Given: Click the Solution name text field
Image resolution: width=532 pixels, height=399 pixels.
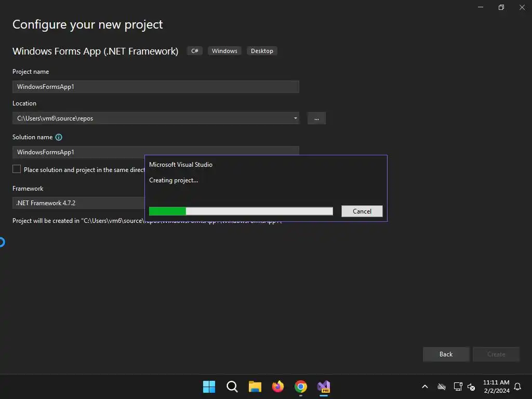Looking at the screenshot, I should (x=156, y=152).
